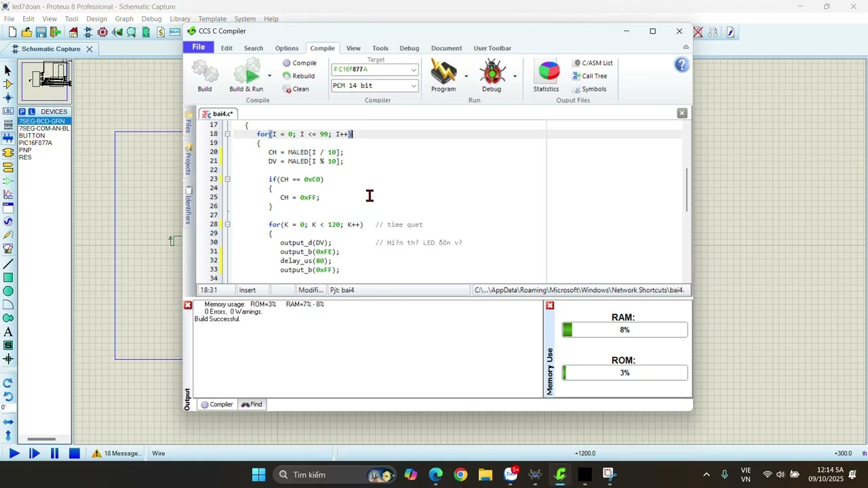The image size is (868, 488).
Task: Pick the 2D Graphics Text tool
Action: [8, 332]
